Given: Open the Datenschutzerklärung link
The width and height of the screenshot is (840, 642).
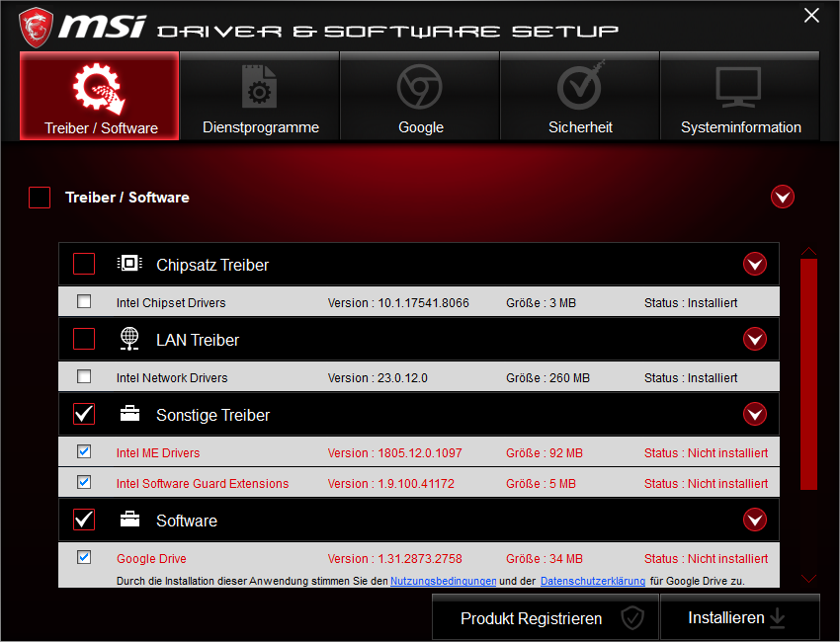Looking at the screenshot, I should [593, 581].
